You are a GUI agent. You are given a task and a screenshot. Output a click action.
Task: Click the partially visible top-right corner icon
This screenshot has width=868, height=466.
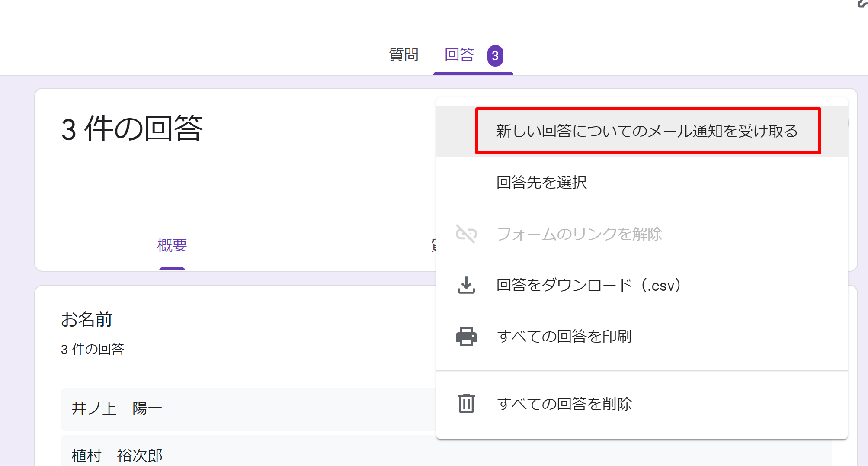tap(862, 4)
